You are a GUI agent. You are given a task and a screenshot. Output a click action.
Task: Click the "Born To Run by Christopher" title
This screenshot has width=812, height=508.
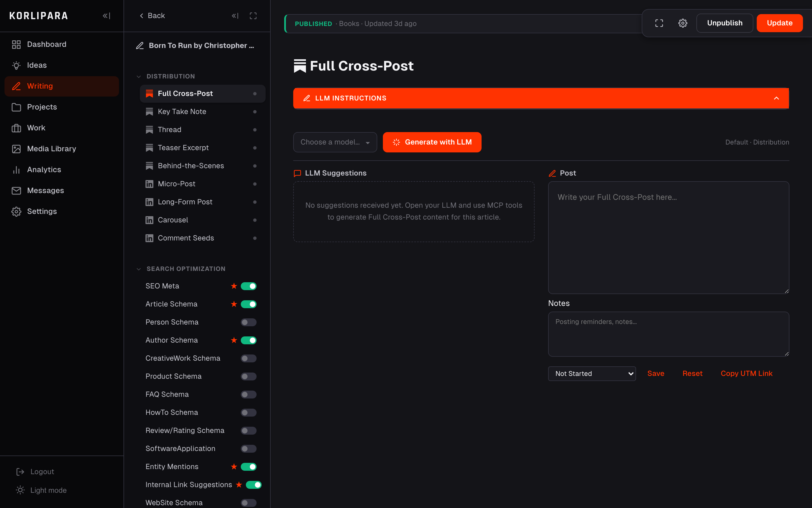coord(201,45)
